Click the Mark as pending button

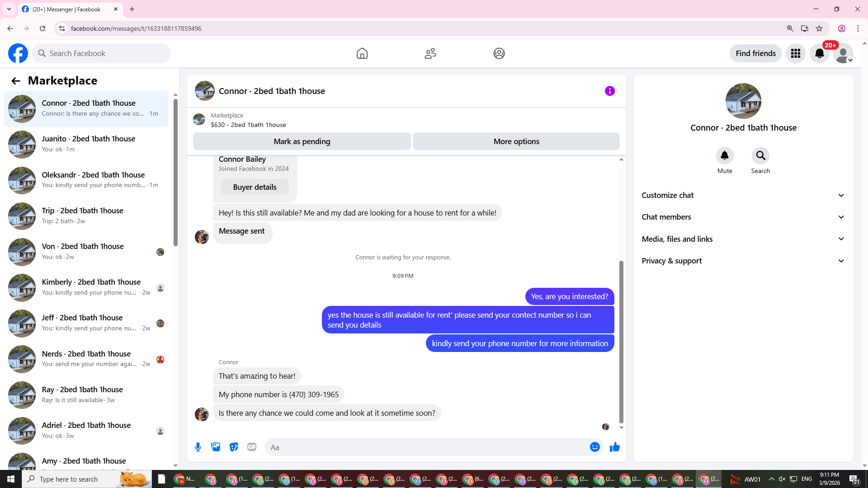click(302, 141)
